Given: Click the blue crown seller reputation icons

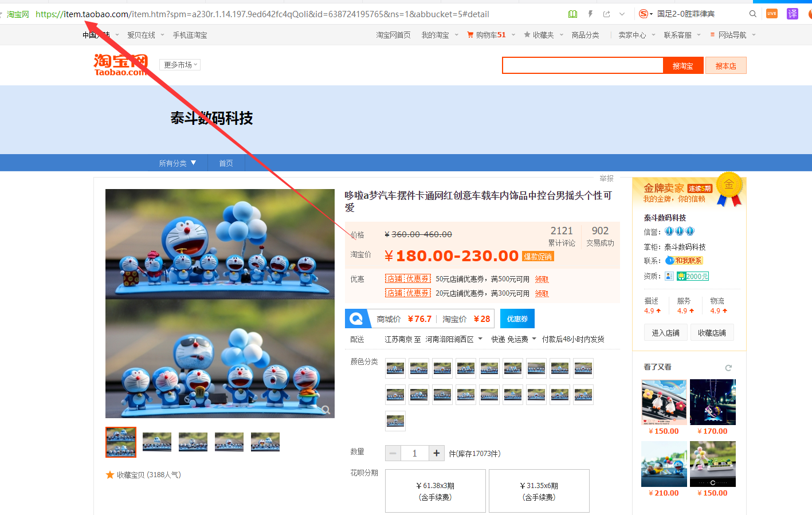Looking at the screenshot, I should pos(680,231).
